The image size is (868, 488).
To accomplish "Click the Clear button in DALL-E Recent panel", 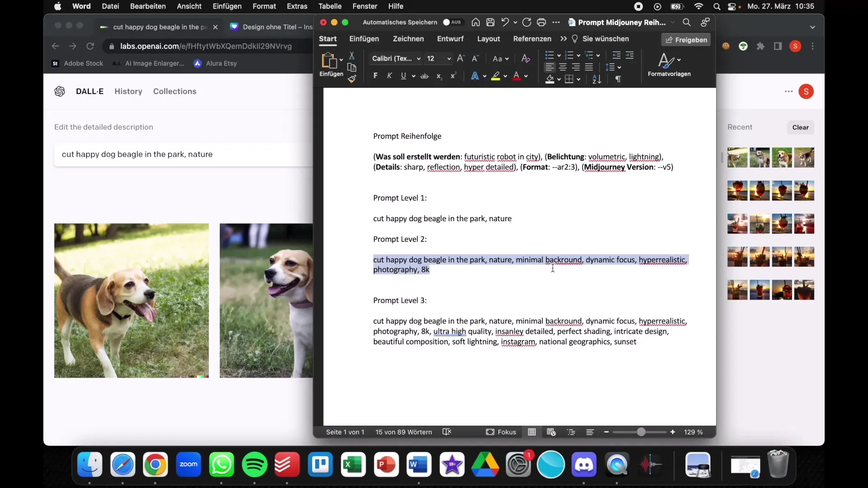I will point(800,127).
